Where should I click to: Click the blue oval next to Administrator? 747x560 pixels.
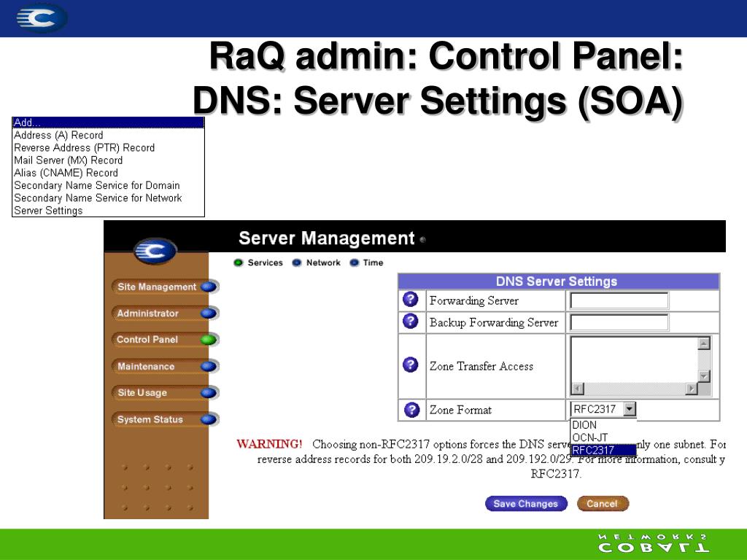pos(209,313)
